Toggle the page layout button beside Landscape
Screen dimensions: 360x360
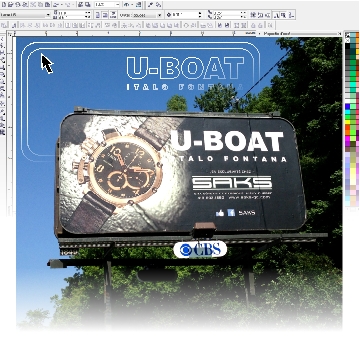(113, 15)
